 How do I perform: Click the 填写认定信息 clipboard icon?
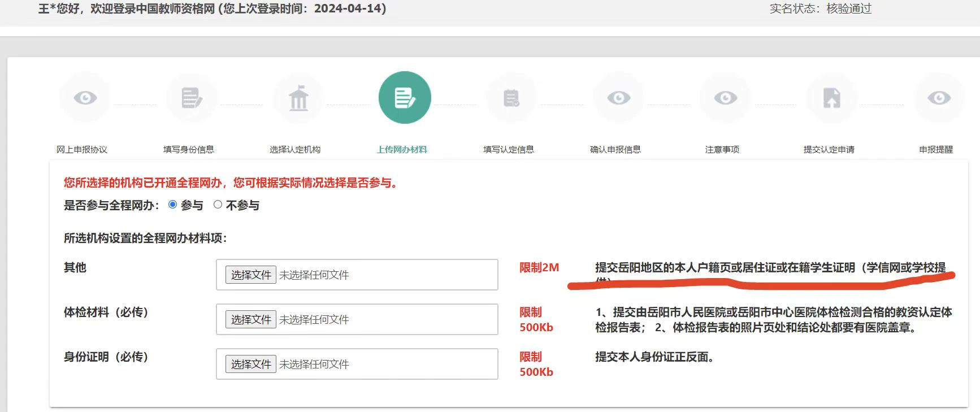point(511,98)
